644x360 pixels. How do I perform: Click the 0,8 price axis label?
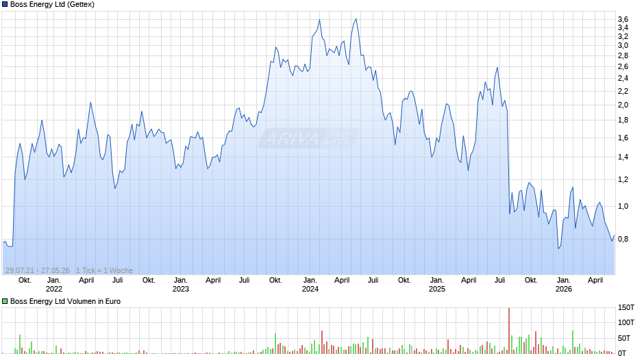(x=623, y=239)
